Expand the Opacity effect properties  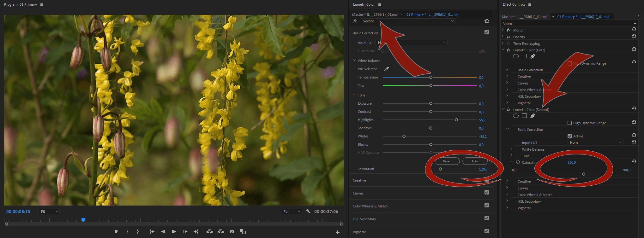503,36
